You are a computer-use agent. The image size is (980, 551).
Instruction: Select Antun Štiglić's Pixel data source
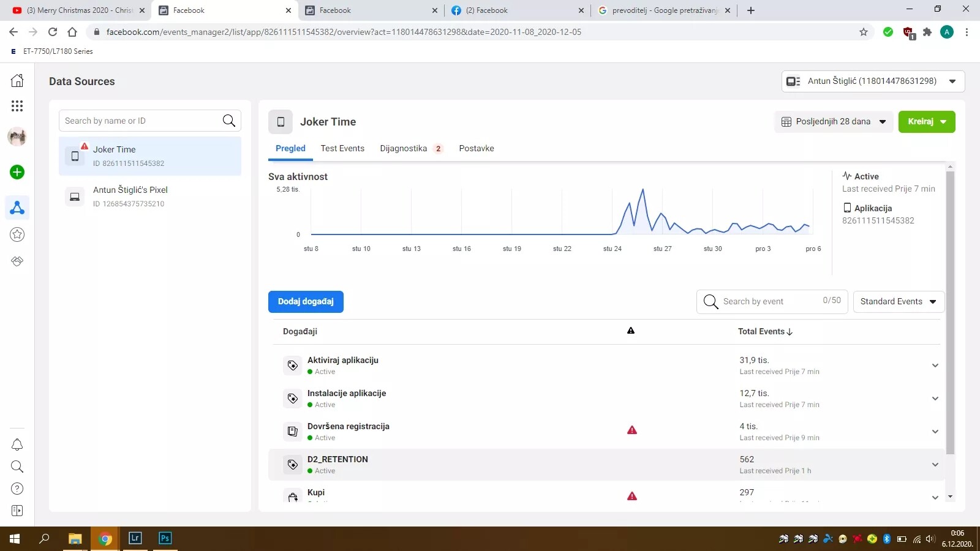coord(150,197)
